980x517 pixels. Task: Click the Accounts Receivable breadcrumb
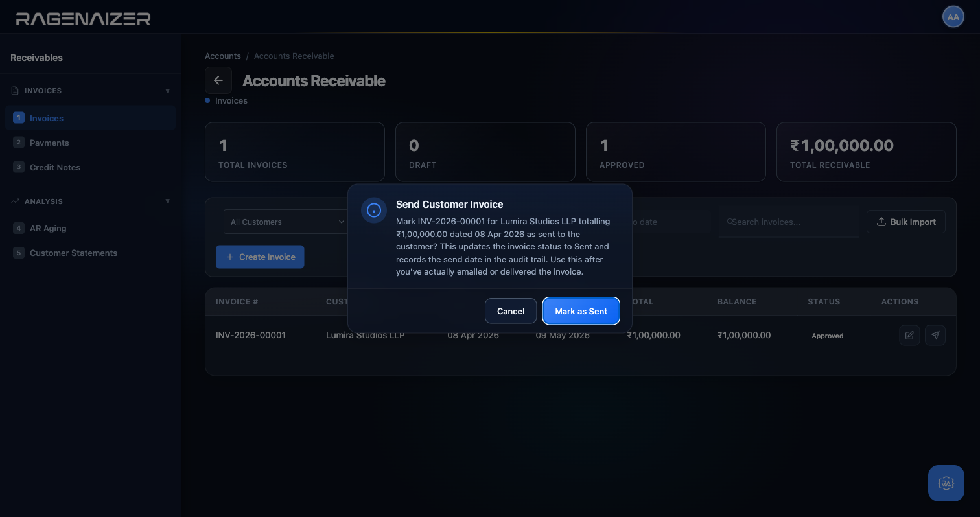294,56
